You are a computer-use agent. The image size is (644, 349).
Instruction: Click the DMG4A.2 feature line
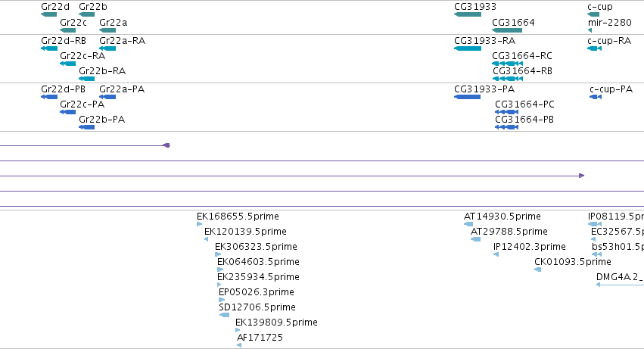[621, 285]
